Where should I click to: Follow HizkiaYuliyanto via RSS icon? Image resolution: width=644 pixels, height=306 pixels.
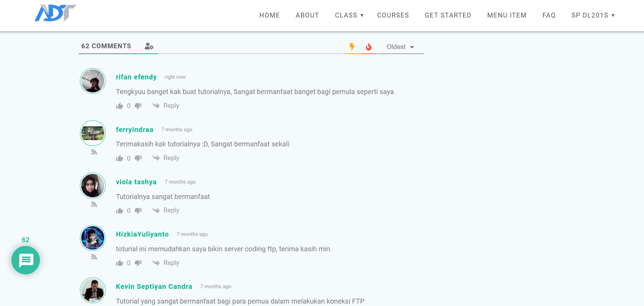pos(94,257)
